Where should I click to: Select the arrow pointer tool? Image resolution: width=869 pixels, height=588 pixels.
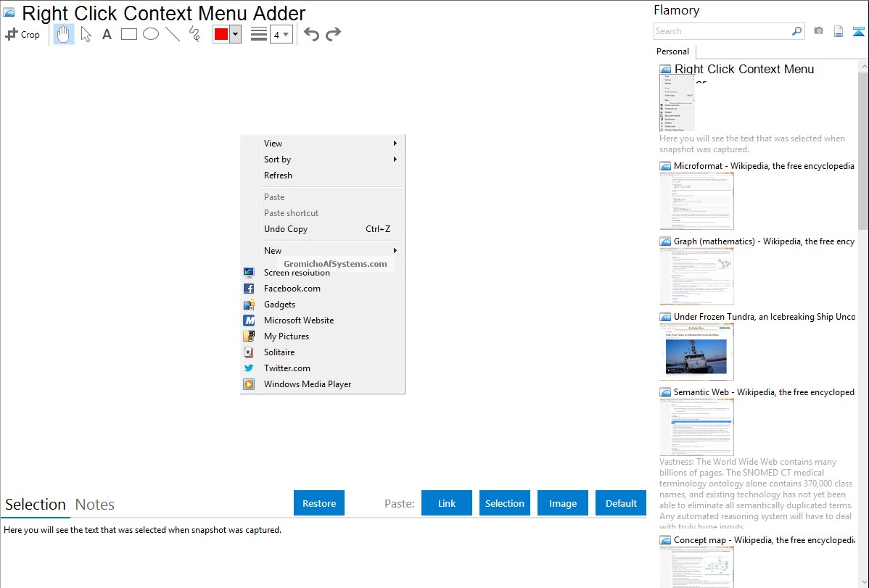(x=86, y=34)
